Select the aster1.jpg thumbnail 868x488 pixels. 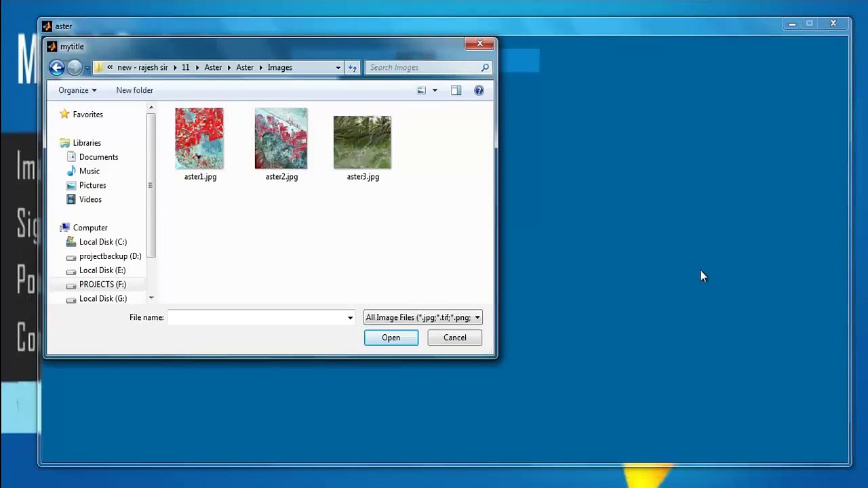[x=199, y=138]
